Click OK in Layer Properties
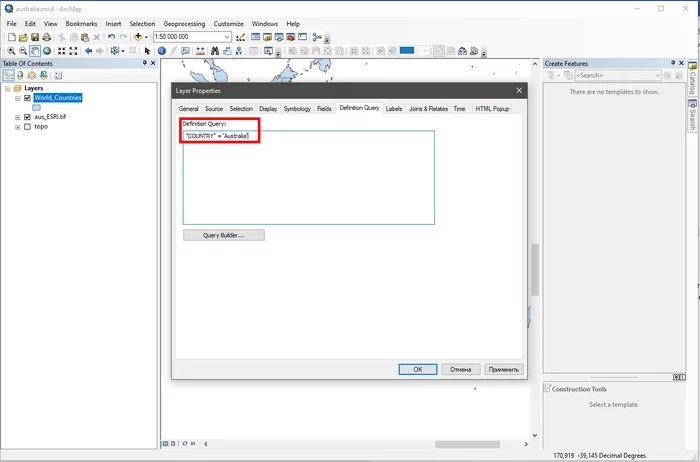The width and height of the screenshot is (700, 462). click(x=417, y=370)
